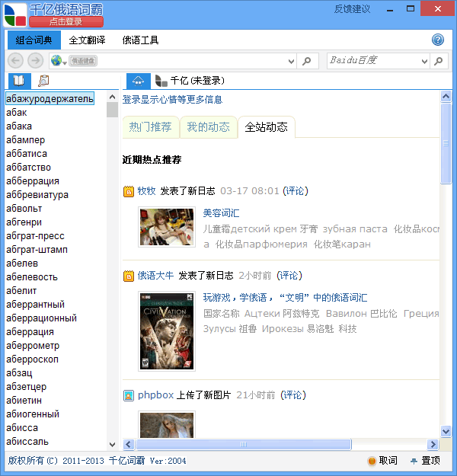Select the word аберрометр
Screen dimensions: 457x476
[33, 346]
